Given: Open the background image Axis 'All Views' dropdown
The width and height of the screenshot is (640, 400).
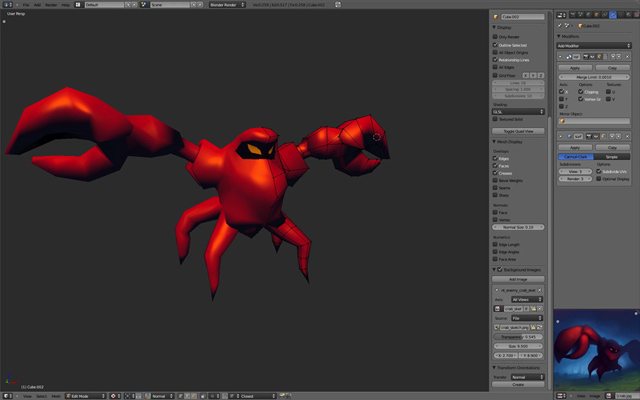Looking at the screenshot, I should 526,298.
